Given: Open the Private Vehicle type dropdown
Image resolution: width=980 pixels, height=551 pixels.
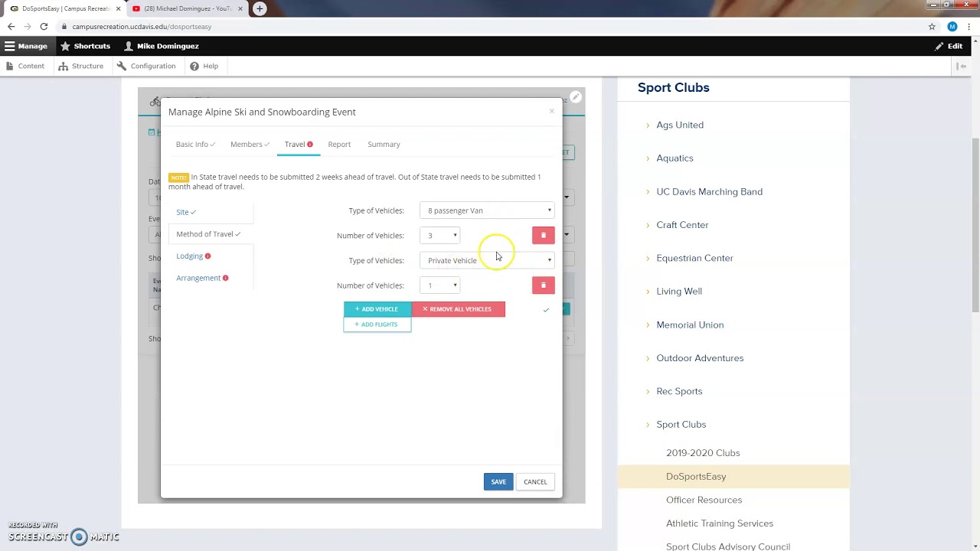Looking at the screenshot, I should point(487,260).
